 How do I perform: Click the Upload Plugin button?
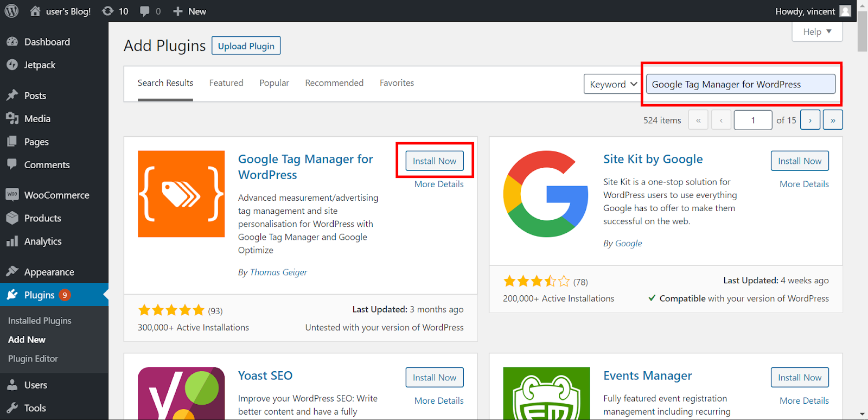(x=246, y=46)
